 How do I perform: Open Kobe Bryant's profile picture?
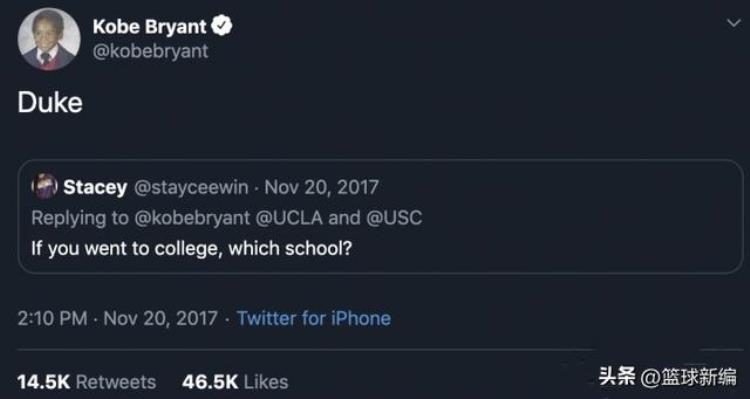[49, 39]
